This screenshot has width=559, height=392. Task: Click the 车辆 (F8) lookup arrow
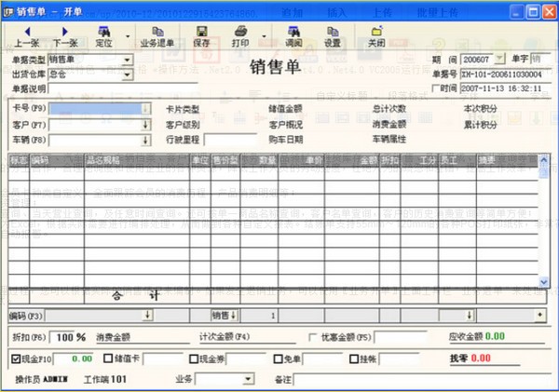[x=145, y=140]
